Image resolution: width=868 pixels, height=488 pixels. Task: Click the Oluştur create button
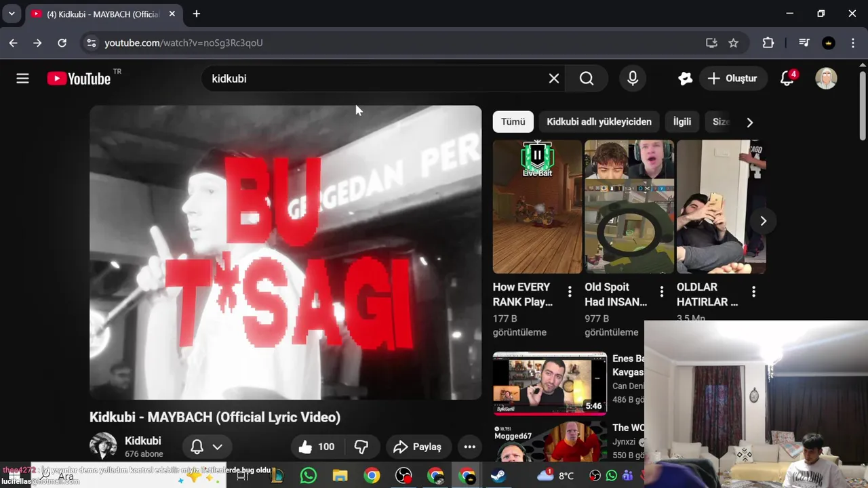733,79
